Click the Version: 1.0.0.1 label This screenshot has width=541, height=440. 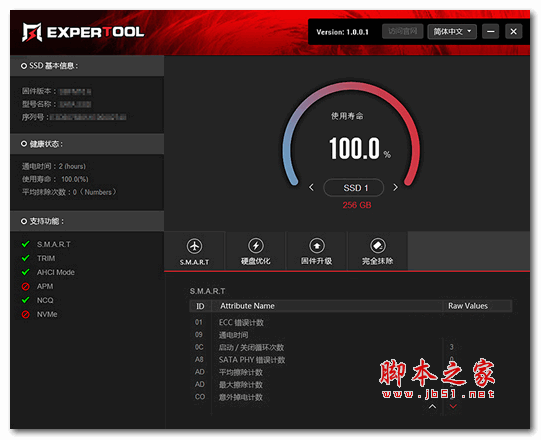click(x=342, y=32)
